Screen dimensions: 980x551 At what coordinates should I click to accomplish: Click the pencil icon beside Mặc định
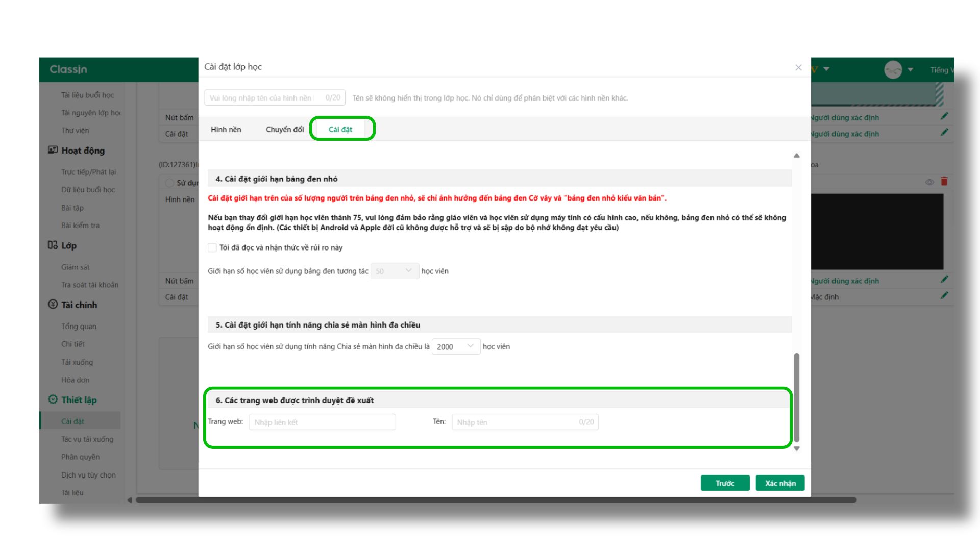pyautogui.click(x=944, y=295)
